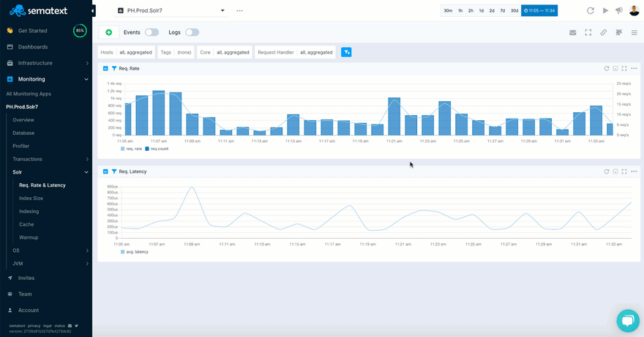The width and height of the screenshot is (644, 337).
Task: Open the custom time range 11:05 — 11:34
Action: coord(539,11)
